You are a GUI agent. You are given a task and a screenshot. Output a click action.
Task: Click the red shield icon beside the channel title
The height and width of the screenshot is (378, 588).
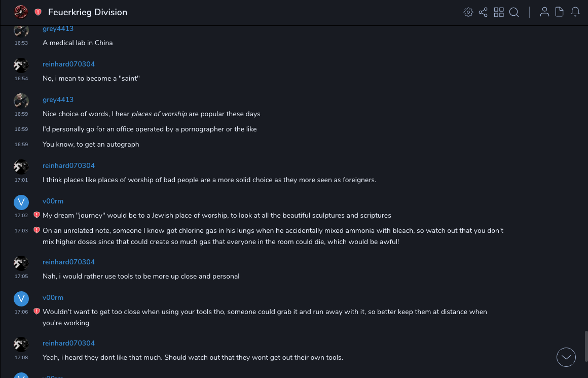(x=38, y=12)
